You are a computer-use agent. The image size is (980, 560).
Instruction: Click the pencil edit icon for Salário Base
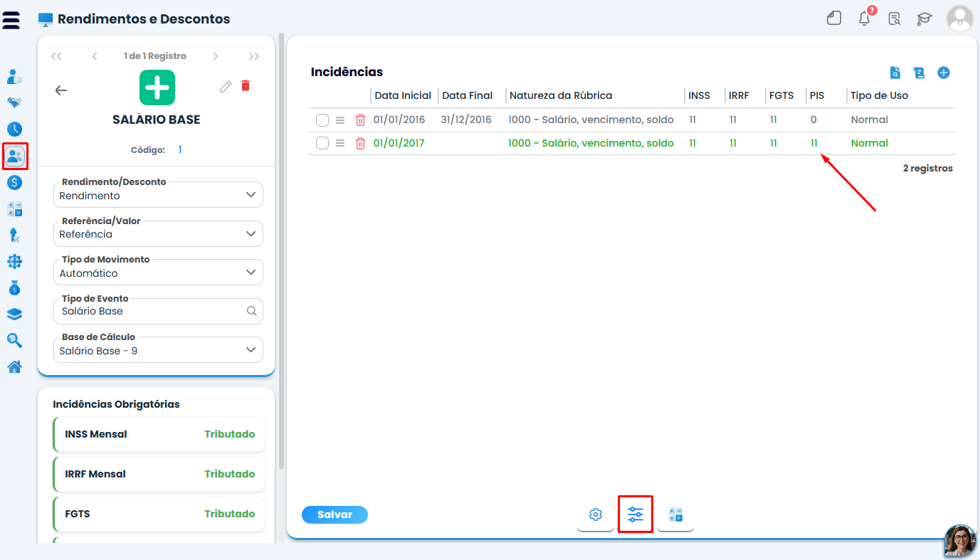pyautogui.click(x=226, y=86)
